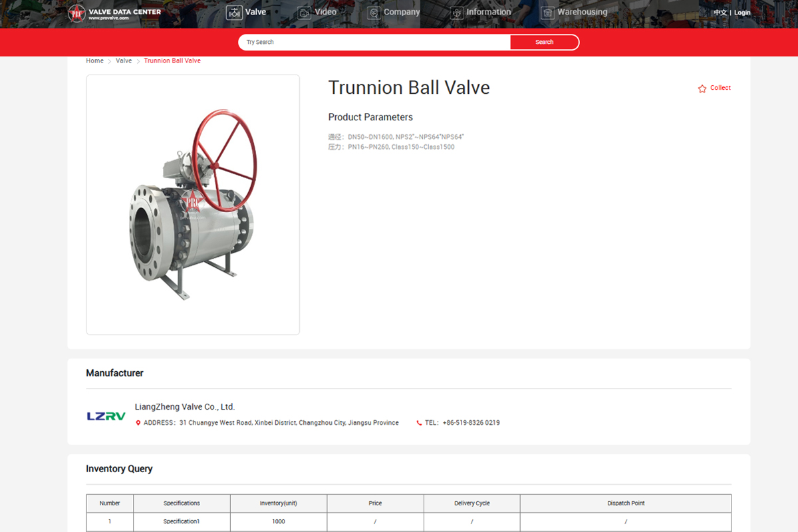Open Valve breadcrumb link
This screenshot has height=532, width=798.
point(124,61)
